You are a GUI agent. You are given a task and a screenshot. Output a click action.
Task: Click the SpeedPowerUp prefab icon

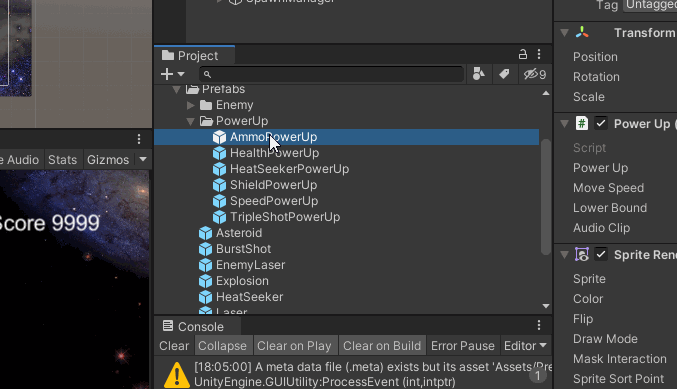click(219, 201)
